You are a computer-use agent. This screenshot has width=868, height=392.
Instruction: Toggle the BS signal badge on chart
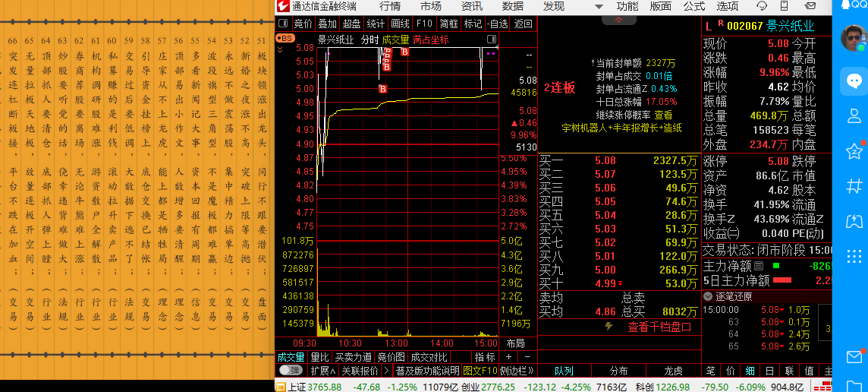point(285,39)
